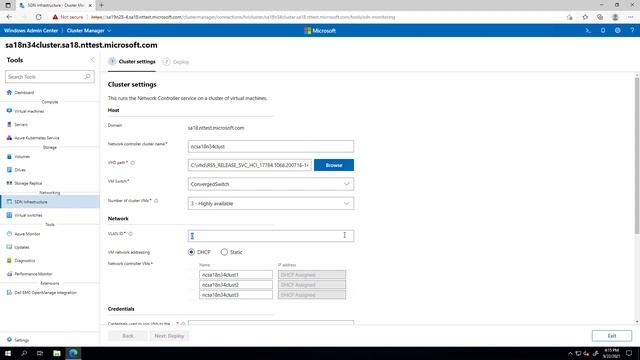Click Next: Deploy button

pos(169,336)
